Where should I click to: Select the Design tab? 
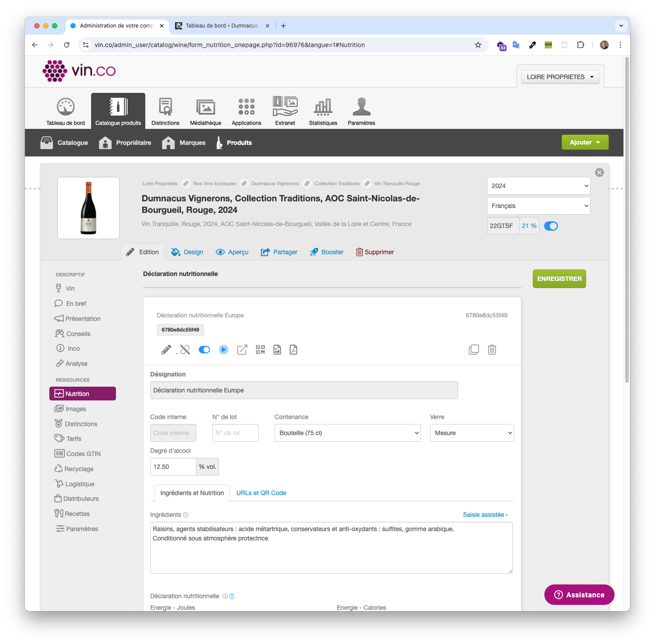[x=187, y=252]
